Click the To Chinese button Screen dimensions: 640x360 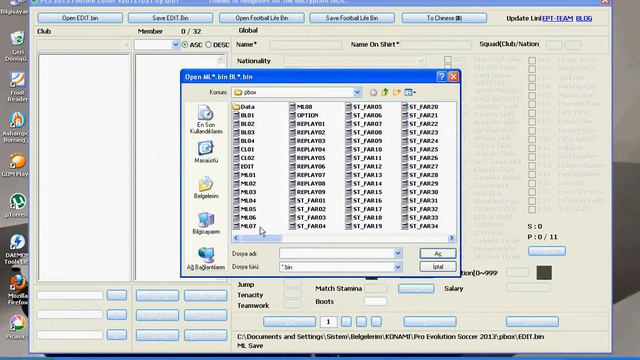tap(444, 18)
